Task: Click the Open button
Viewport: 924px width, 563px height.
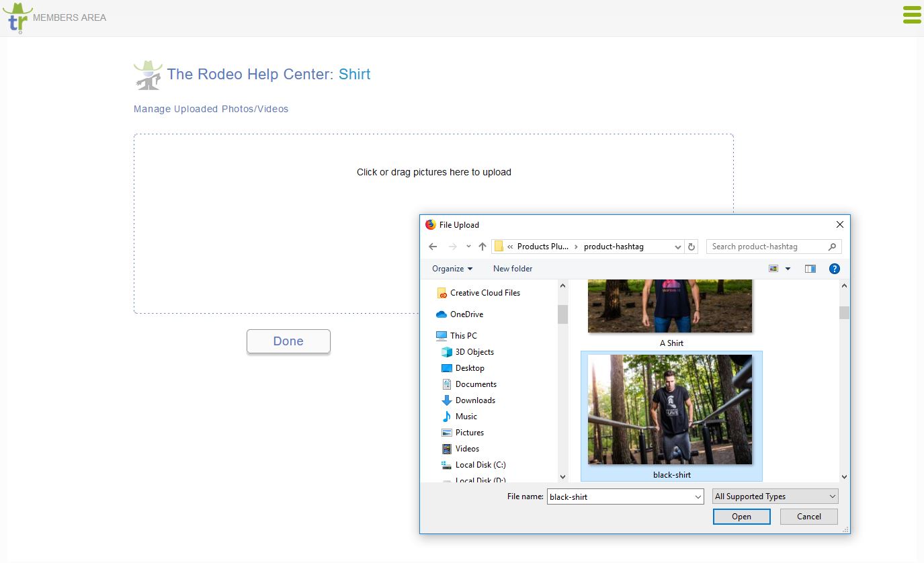Action: [742, 517]
